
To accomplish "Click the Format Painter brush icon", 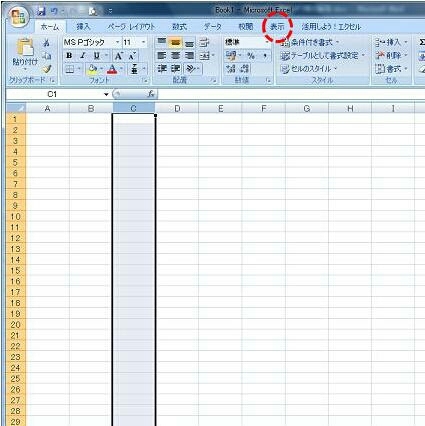I will point(47,69).
